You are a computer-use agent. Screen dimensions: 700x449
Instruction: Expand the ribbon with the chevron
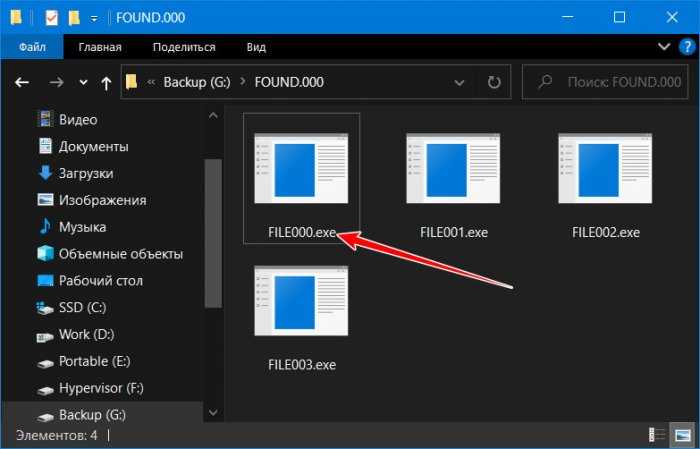point(664,46)
